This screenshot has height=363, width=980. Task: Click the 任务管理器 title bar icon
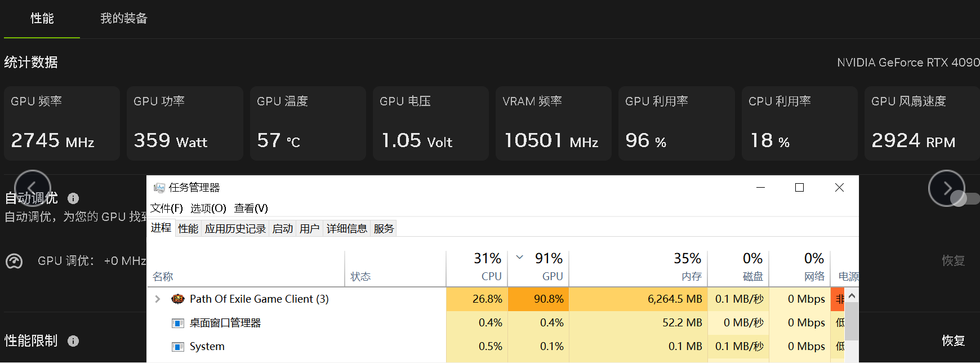(x=159, y=188)
